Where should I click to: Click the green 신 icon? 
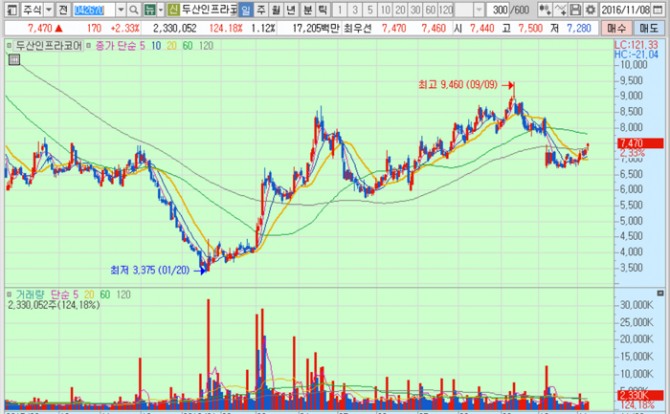coord(172,9)
